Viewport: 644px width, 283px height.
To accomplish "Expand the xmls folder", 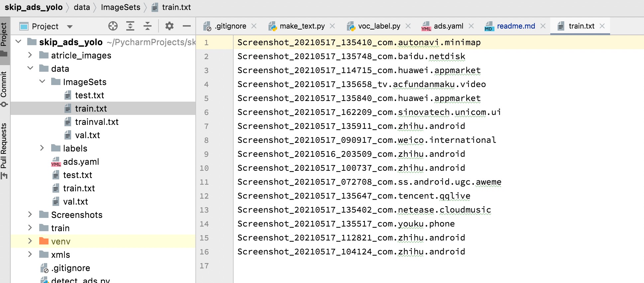I will pos(30,254).
